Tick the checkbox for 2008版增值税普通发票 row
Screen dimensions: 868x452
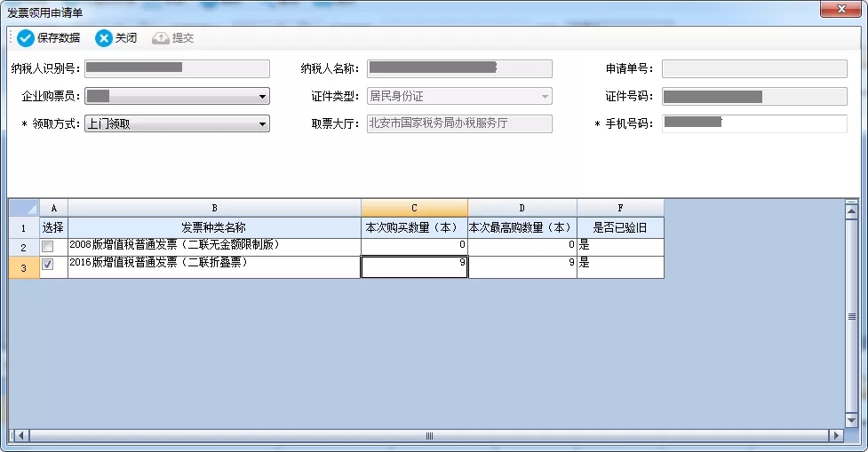point(48,247)
